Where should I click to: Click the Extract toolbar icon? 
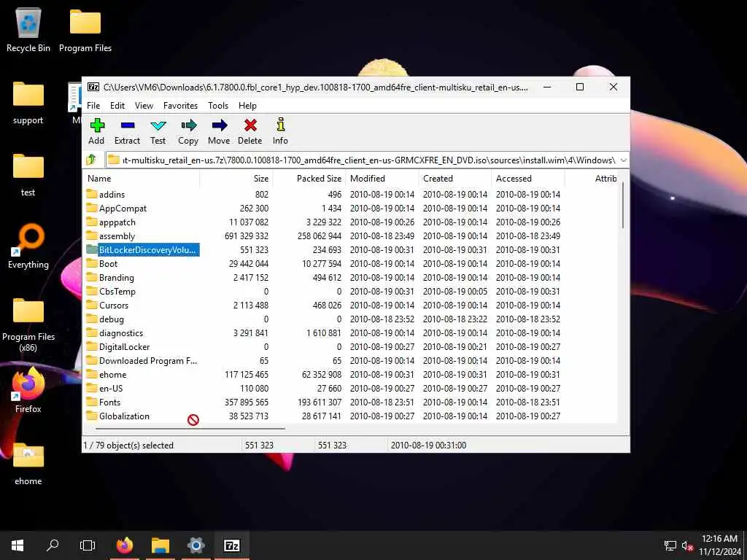[127, 125]
